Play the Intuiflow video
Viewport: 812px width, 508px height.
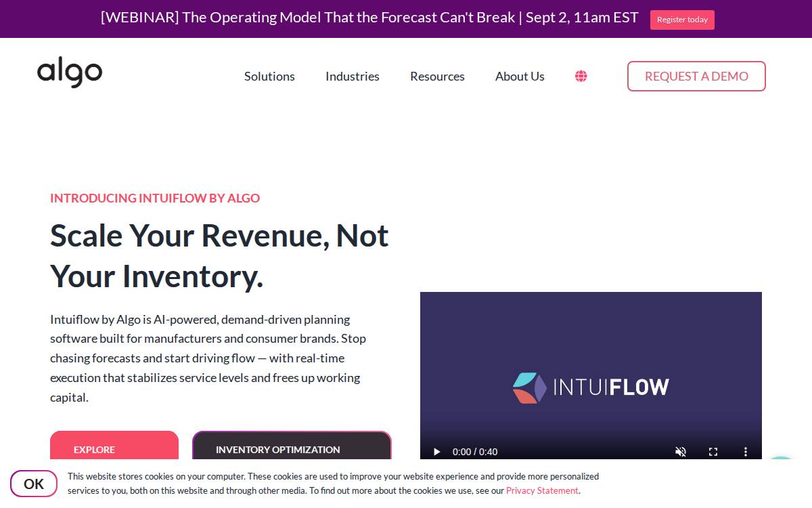point(436,452)
